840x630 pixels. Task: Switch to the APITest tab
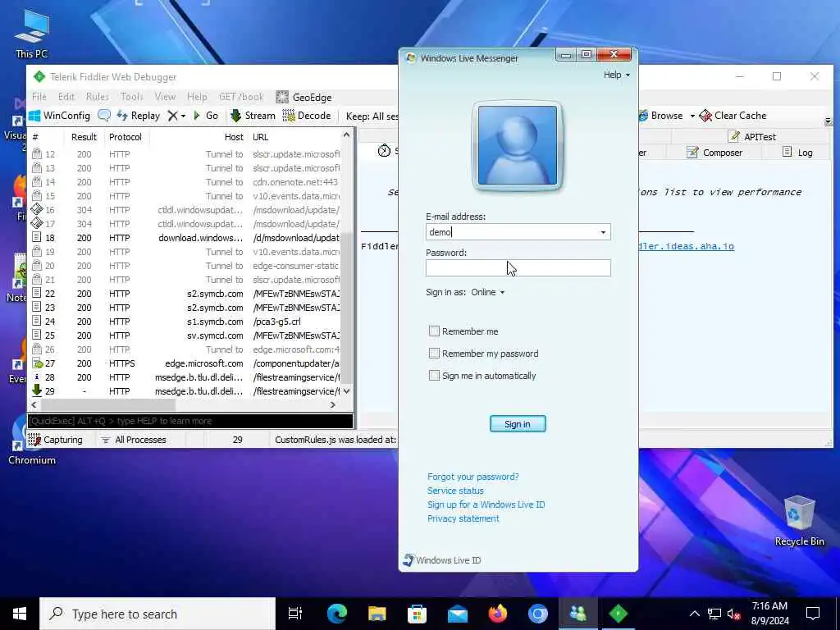click(x=752, y=137)
